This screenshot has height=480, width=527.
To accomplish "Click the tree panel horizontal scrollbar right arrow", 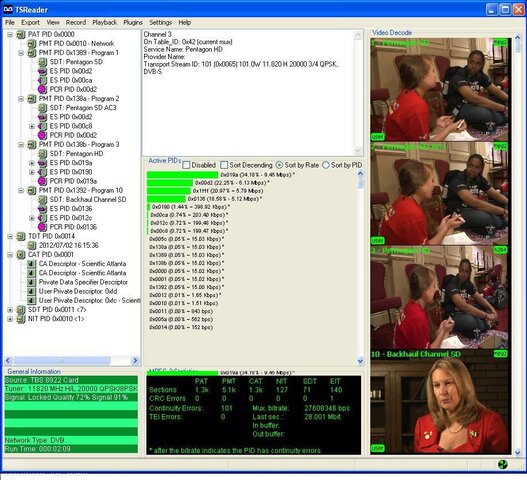I will click(135, 361).
